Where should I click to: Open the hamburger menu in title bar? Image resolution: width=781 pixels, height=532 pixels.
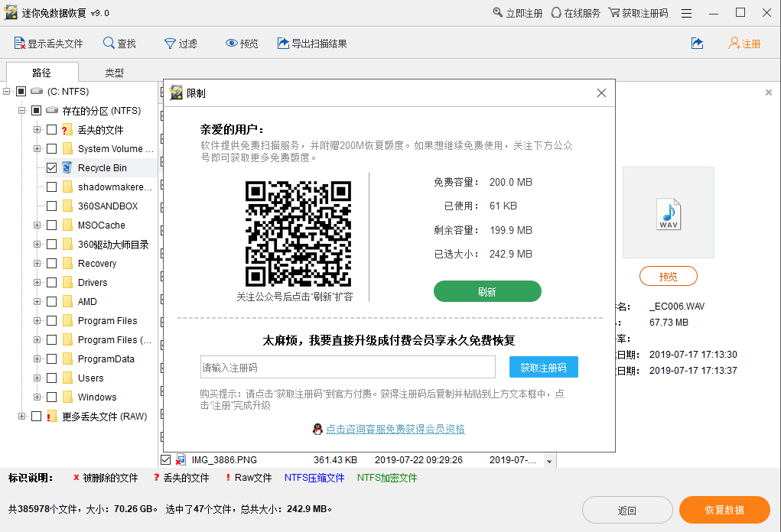click(x=686, y=14)
